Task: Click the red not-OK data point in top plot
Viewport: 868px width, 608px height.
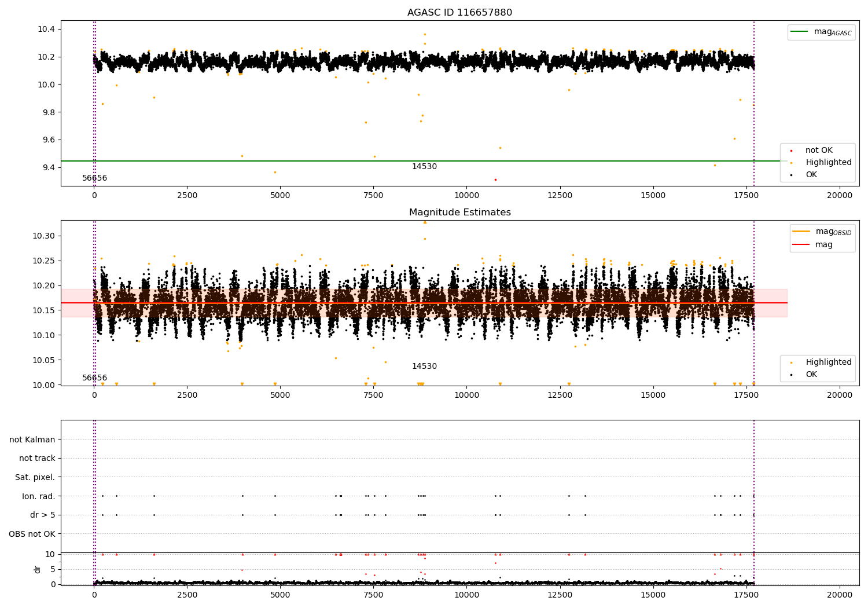Action: pos(495,180)
